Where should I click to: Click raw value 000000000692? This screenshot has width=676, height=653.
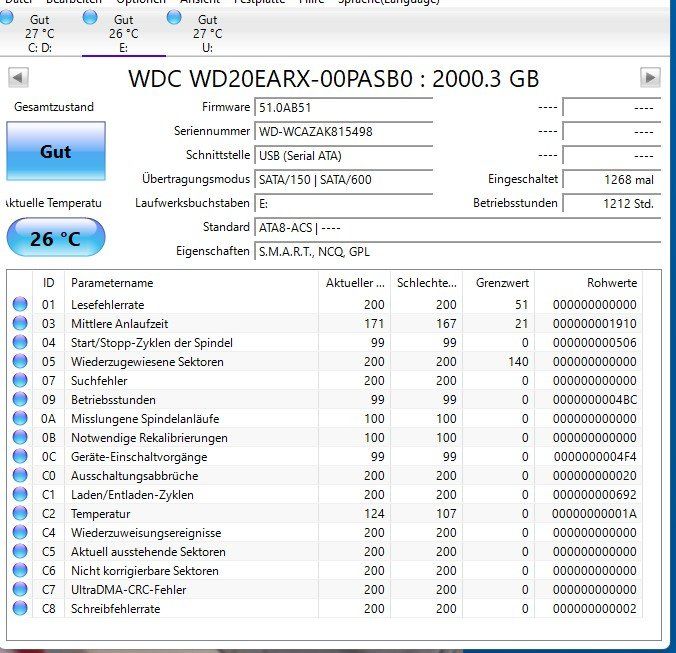tap(595, 494)
